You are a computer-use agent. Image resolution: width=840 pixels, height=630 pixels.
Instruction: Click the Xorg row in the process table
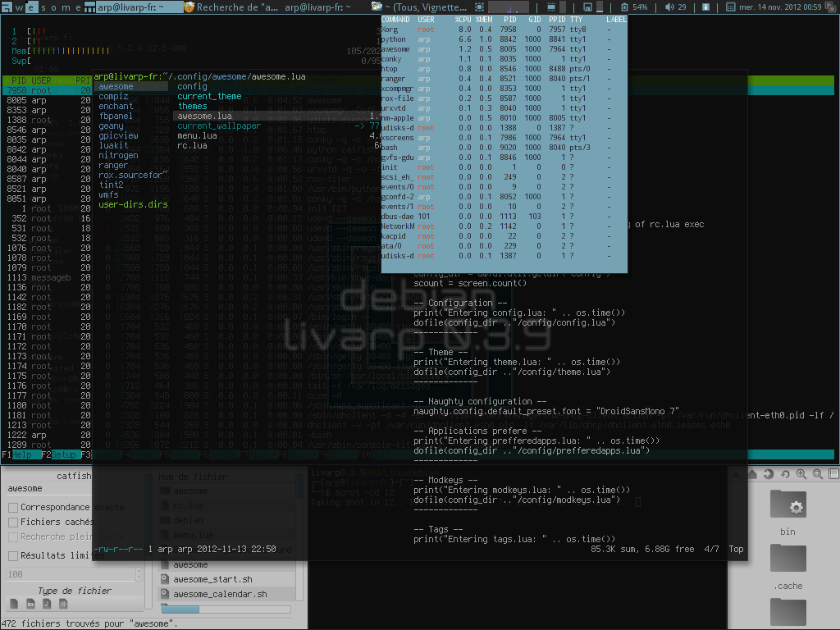coord(504,30)
